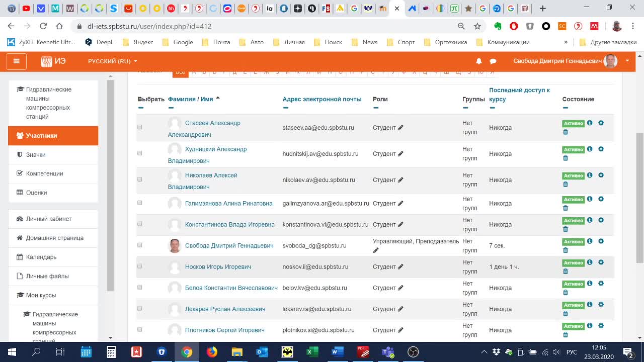This screenshot has height=362, width=644.
Task: Open Оценки in sidebar
Action: tap(53, 193)
